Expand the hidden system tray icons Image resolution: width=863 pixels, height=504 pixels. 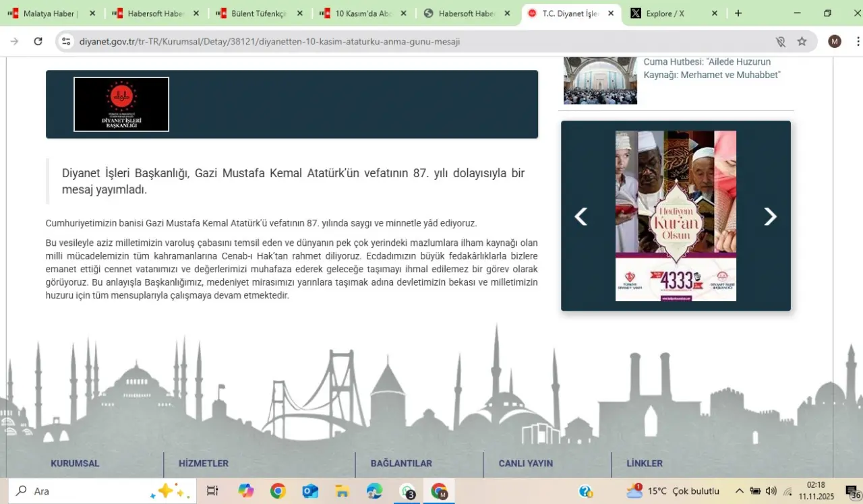[739, 491]
